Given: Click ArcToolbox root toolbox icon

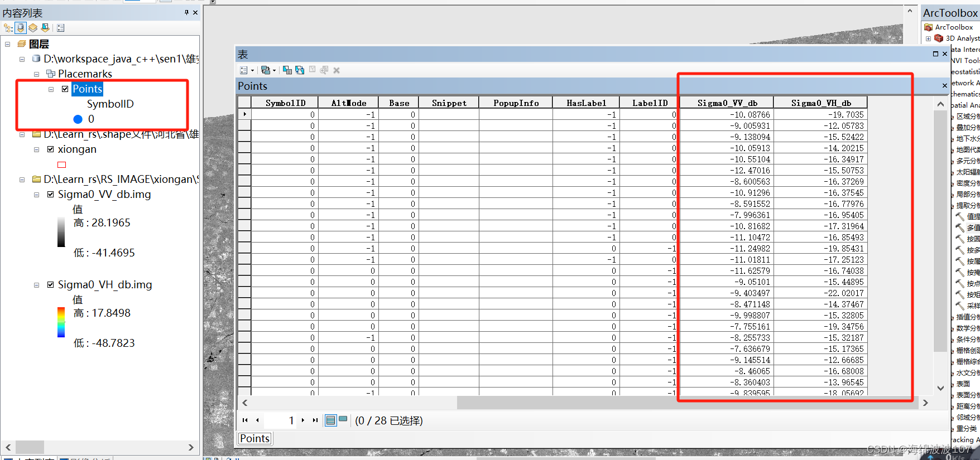Looking at the screenshot, I should 928,27.
